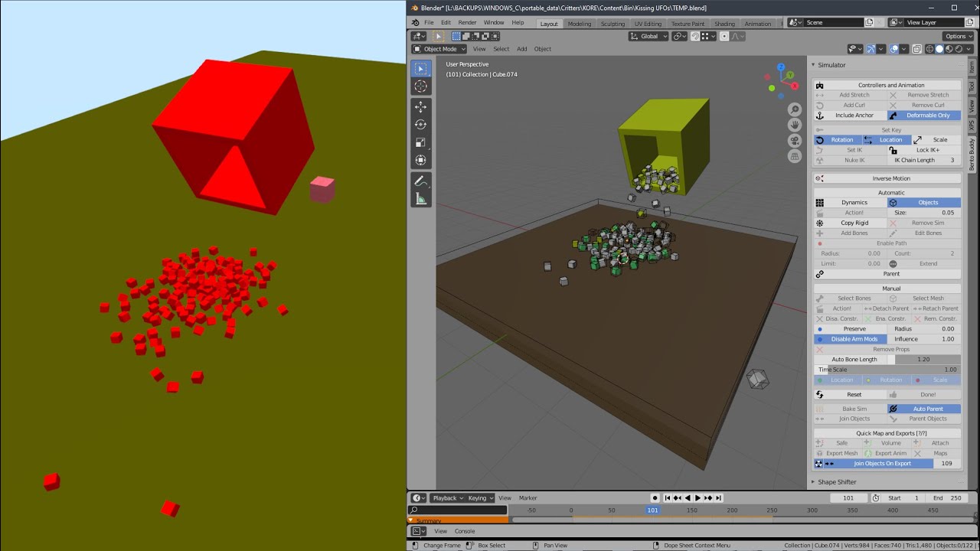Open the Global orientation dropdown

pyautogui.click(x=650, y=36)
